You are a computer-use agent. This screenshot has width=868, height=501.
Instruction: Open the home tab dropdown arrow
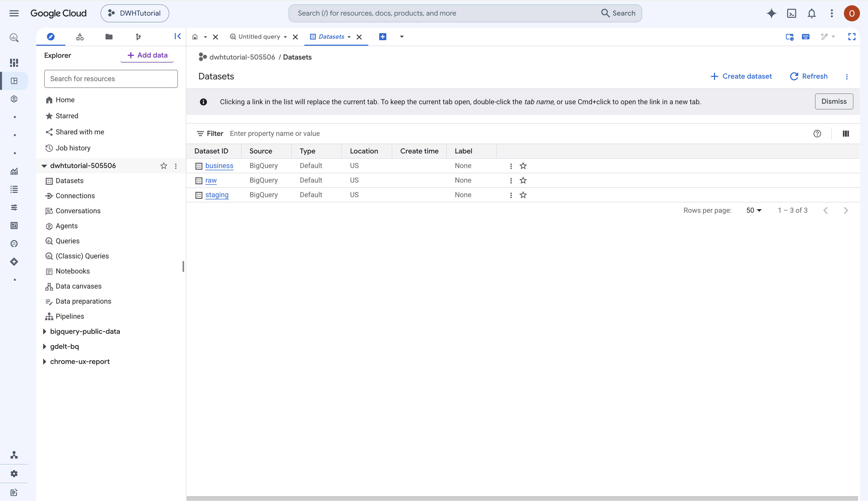(x=205, y=37)
